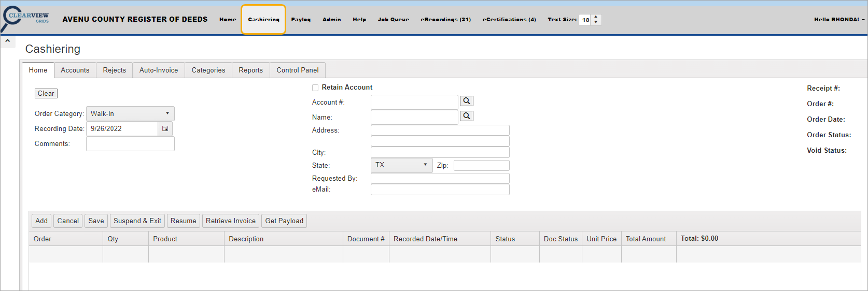The image size is (868, 291).
Task: Click into the Comments input field
Action: click(x=130, y=143)
